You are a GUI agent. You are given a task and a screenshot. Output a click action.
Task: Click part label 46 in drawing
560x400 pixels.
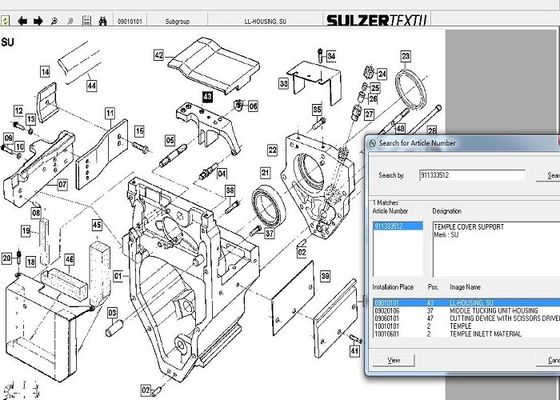69,260
